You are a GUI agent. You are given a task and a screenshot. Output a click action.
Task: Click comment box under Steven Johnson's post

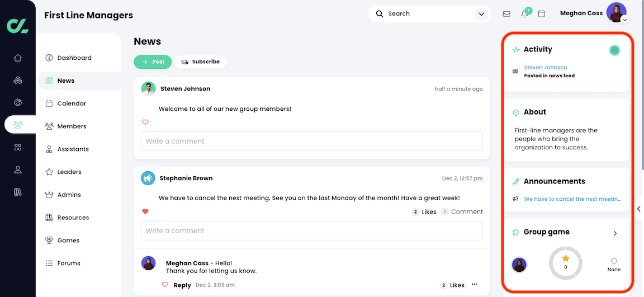(x=312, y=142)
